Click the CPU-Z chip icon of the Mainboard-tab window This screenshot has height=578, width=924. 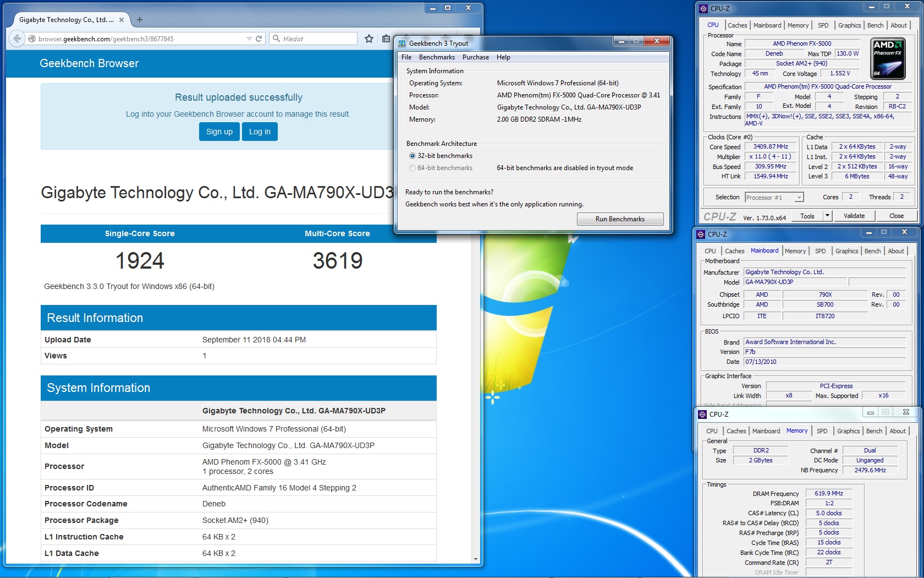(x=701, y=235)
